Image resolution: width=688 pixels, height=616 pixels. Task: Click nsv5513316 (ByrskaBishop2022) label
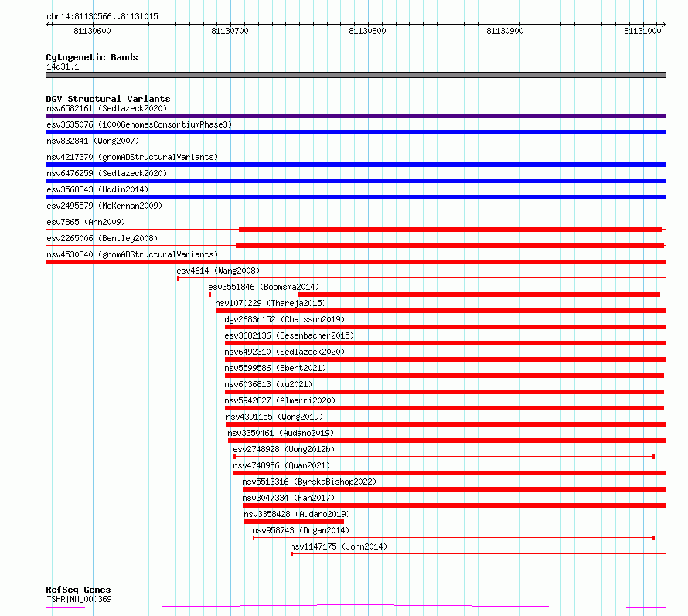tap(309, 482)
